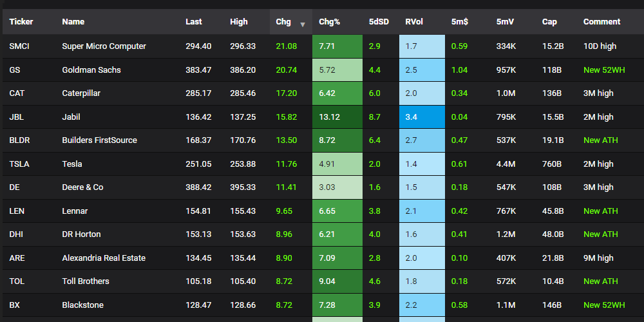
Task: Select the Blackstone row name
Action: pyautogui.click(x=82, y=305)
